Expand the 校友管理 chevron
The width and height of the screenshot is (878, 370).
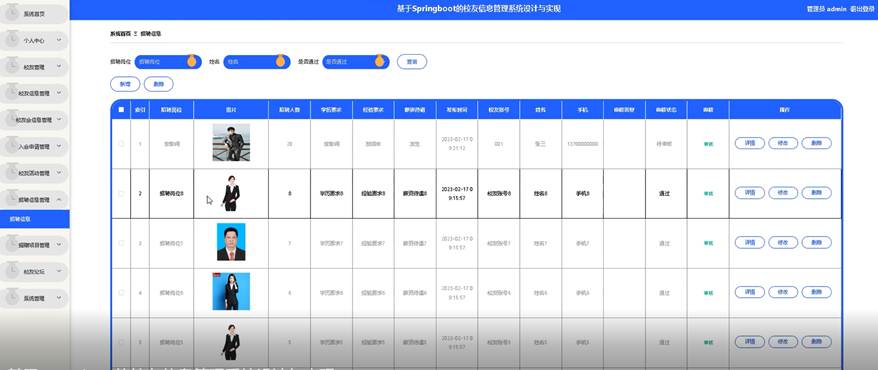click(59, 67)
